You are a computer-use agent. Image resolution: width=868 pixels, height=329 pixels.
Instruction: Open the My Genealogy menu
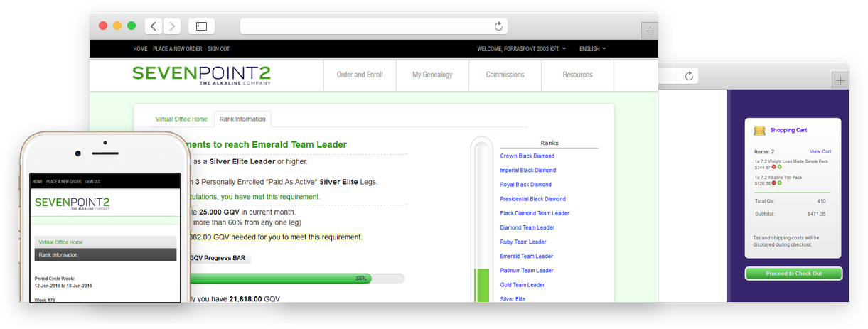pyautogui.click(x=432, y=75)
